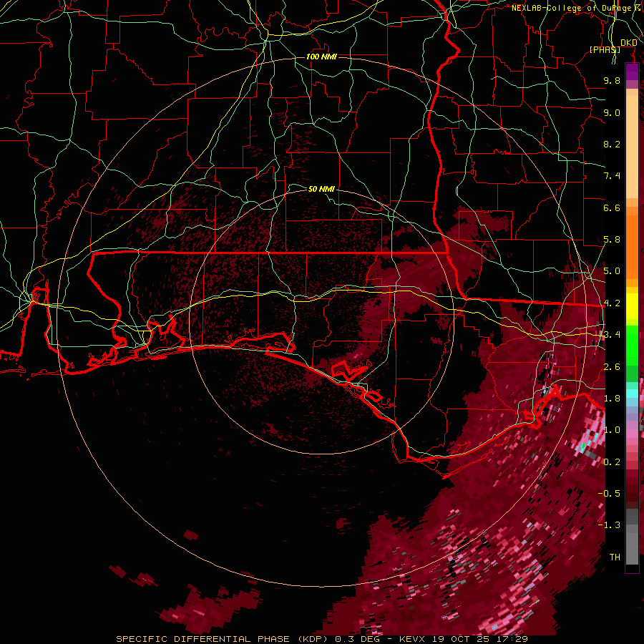The width and height of the screenshot is (644, 644).
Task: Click the 8.2 value on color scale
Action: 612,144
